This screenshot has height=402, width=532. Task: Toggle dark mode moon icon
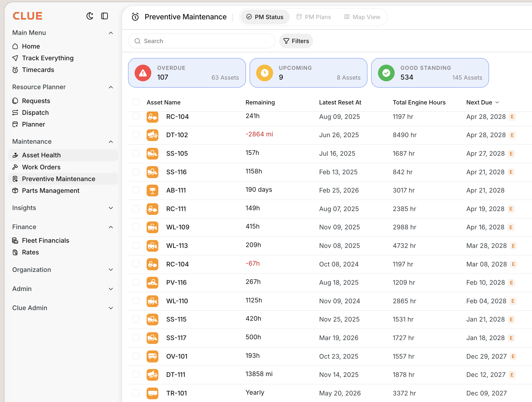(x=90, y=16)
